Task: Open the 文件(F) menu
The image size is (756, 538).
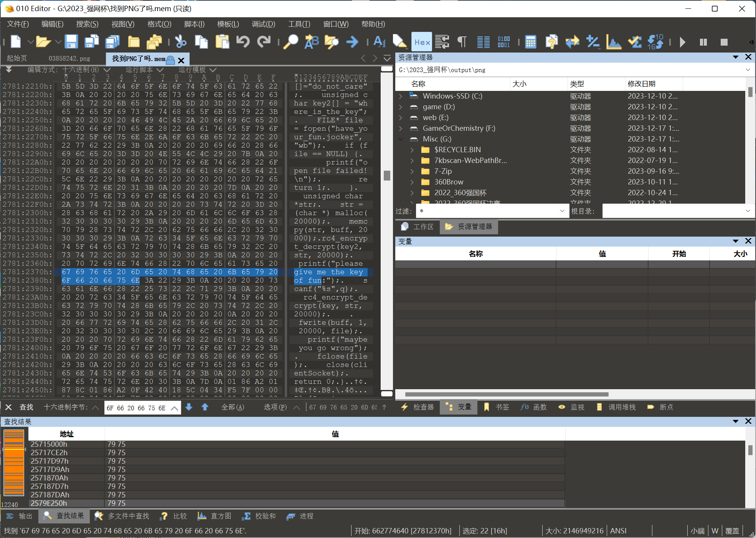Action: coord(18,24)
